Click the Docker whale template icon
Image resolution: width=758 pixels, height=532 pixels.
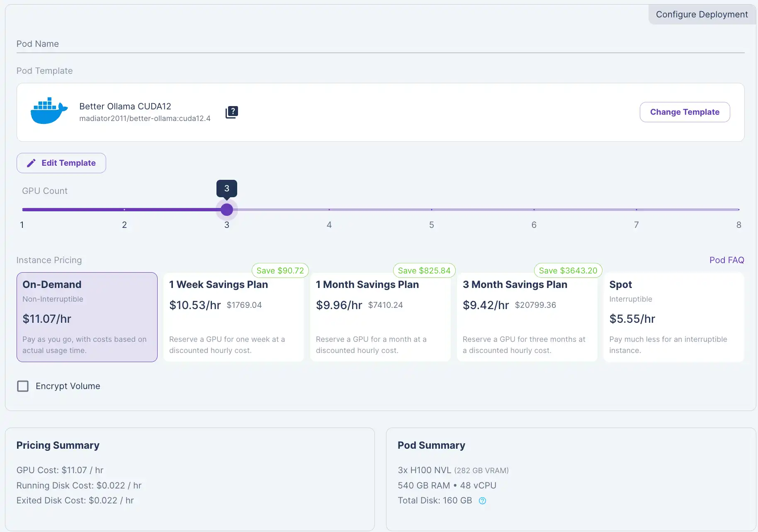49,111
